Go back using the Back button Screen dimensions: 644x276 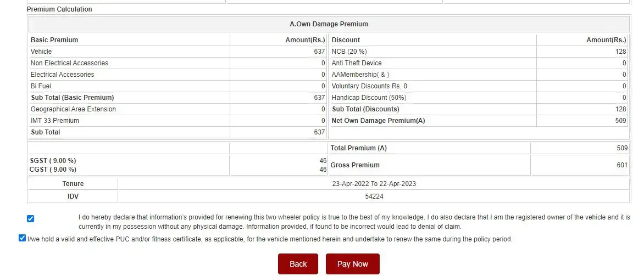pos(298,264)
